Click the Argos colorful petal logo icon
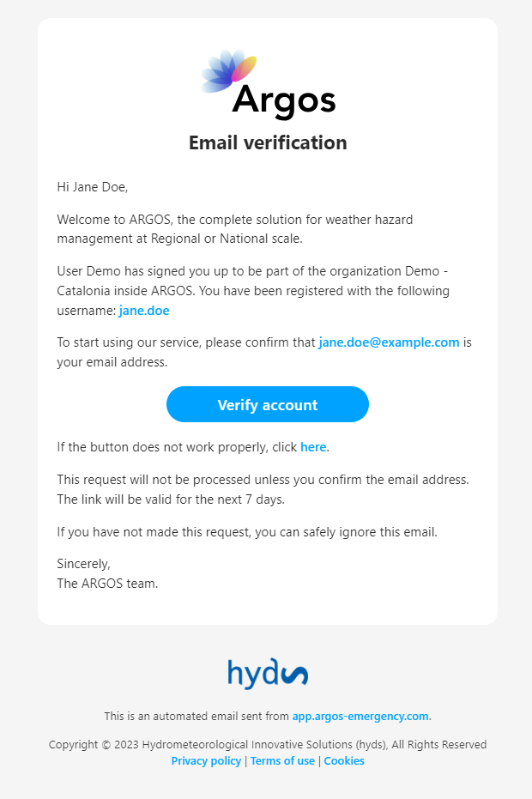 228,71
